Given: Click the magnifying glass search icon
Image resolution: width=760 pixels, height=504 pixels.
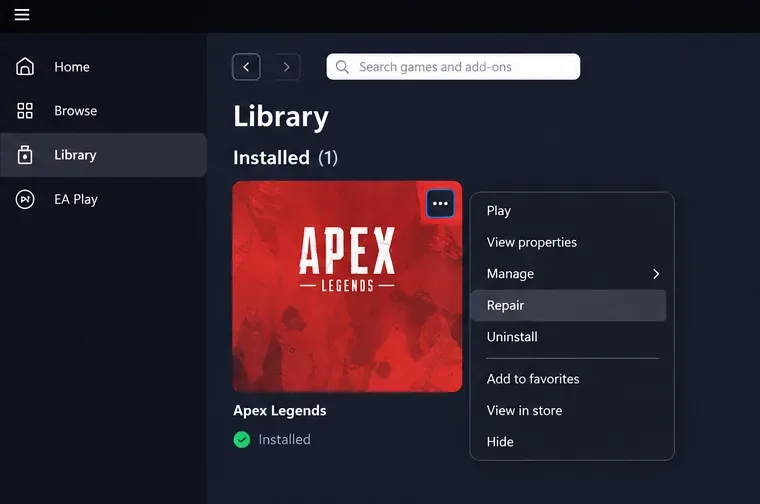Looking at the screenshot, I should coord(342,67).
